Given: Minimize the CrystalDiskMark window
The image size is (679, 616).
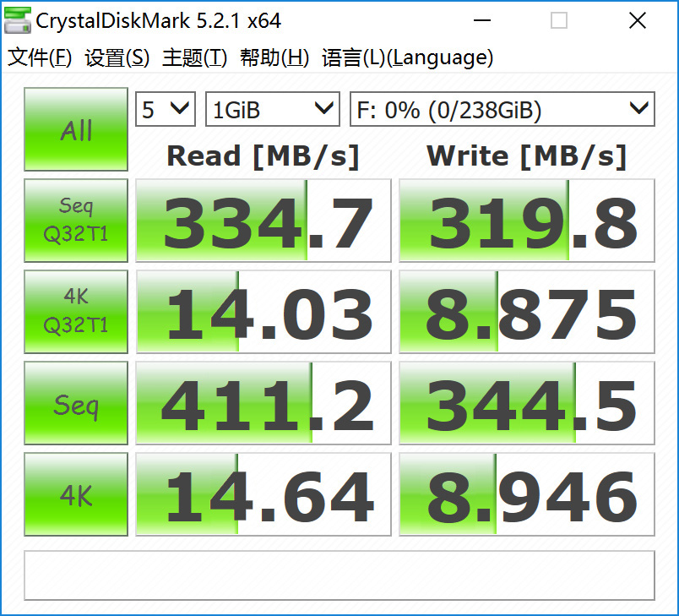Looking at the screenshot, I should click(483, 20).
